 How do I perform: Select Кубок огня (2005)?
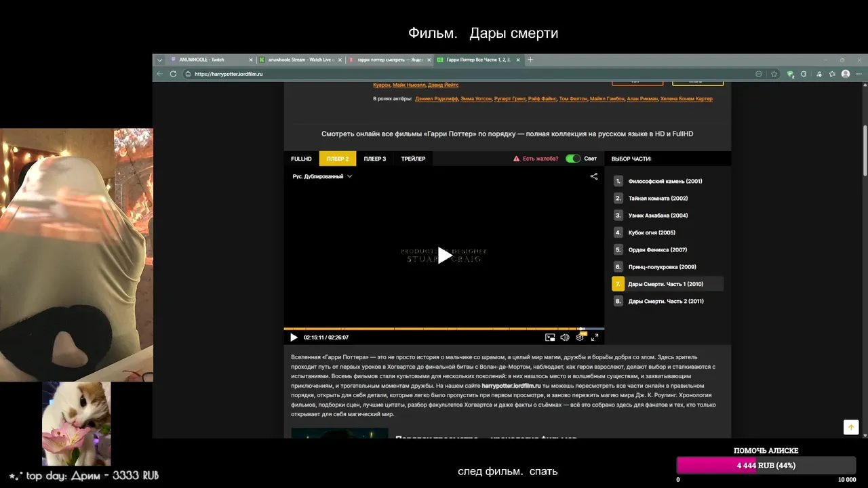[x=652, y=232]
